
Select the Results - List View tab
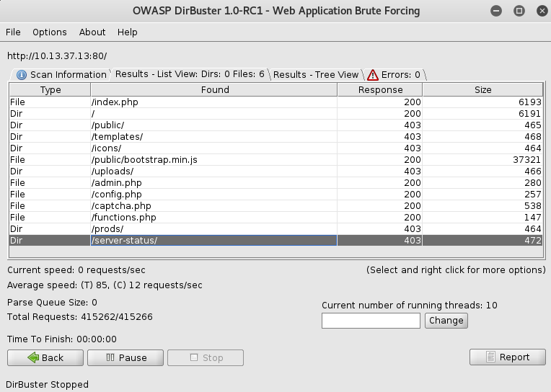click(190, 74)
